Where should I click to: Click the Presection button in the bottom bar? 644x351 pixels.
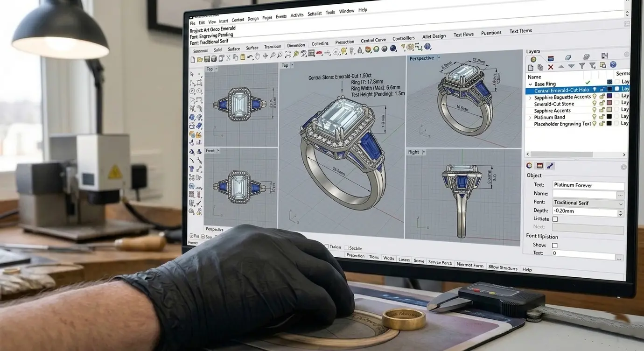coord(356,256)
